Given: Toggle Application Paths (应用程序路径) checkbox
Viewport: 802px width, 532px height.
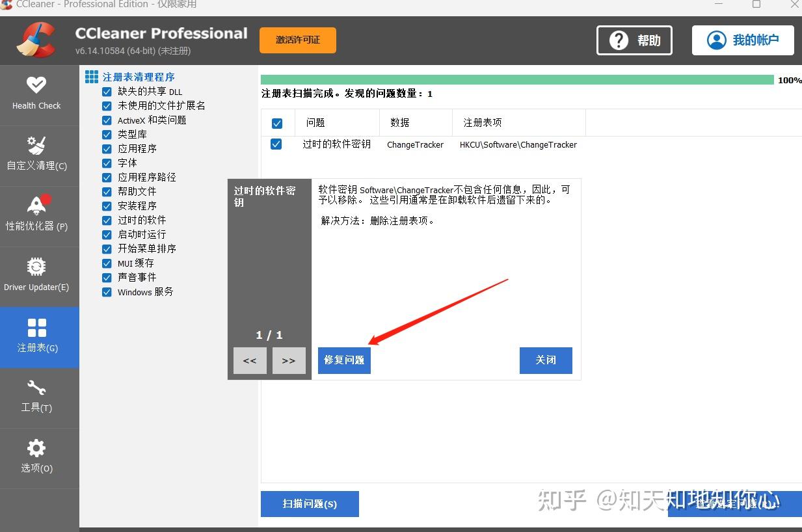Looking at the screenshot, I should click(x=107, y=178).
